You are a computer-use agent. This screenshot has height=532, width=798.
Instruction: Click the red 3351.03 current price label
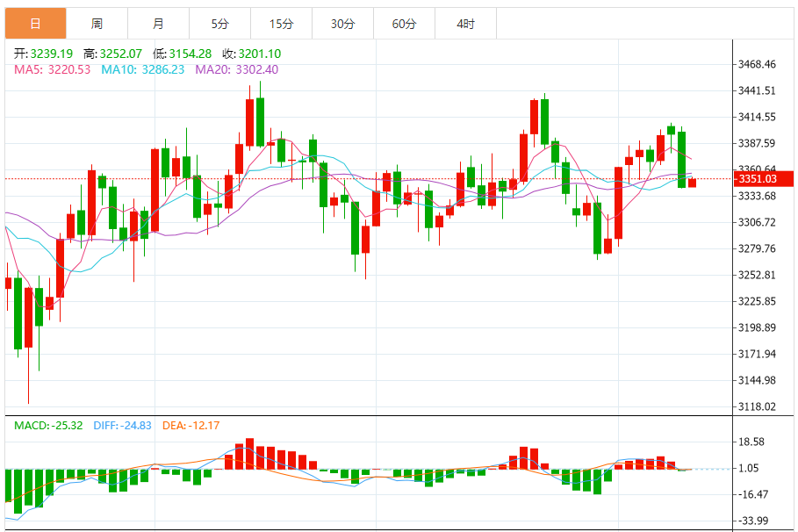(763, 179)
